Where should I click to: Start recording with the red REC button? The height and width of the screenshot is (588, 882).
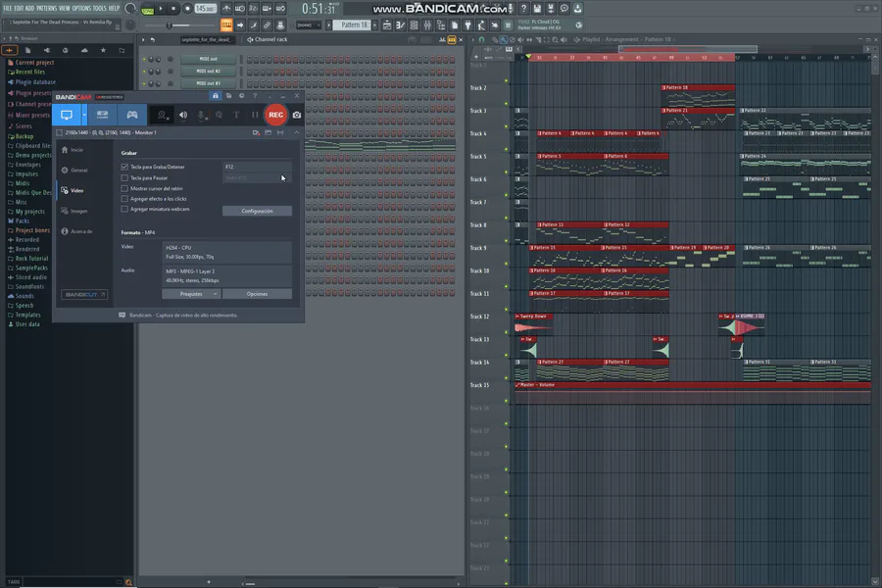[275, 115]
